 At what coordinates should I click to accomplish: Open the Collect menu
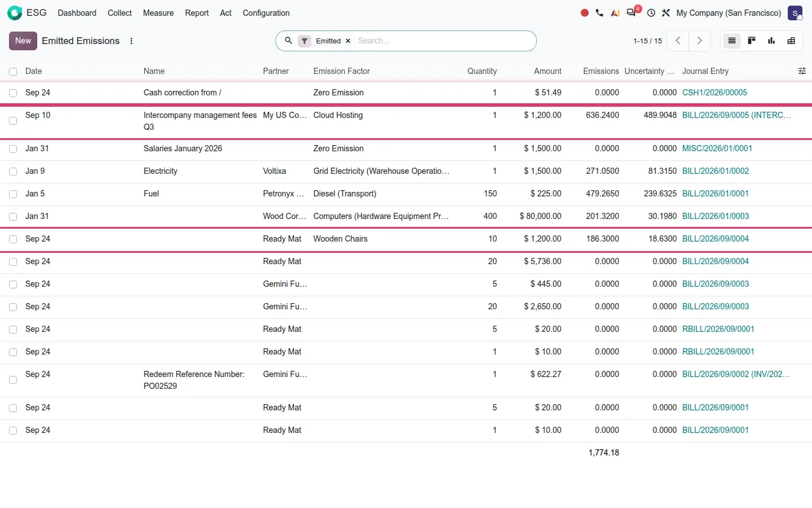pos(120,12)
